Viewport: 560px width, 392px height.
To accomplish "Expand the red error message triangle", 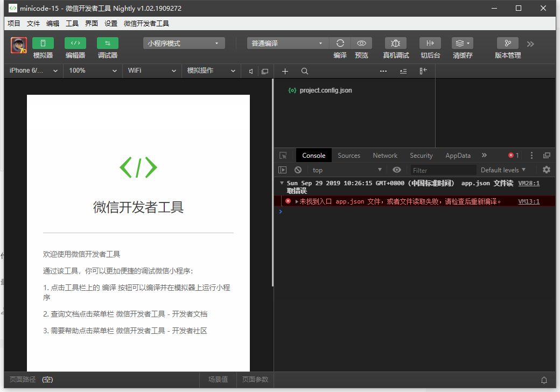I will (297, 202).
